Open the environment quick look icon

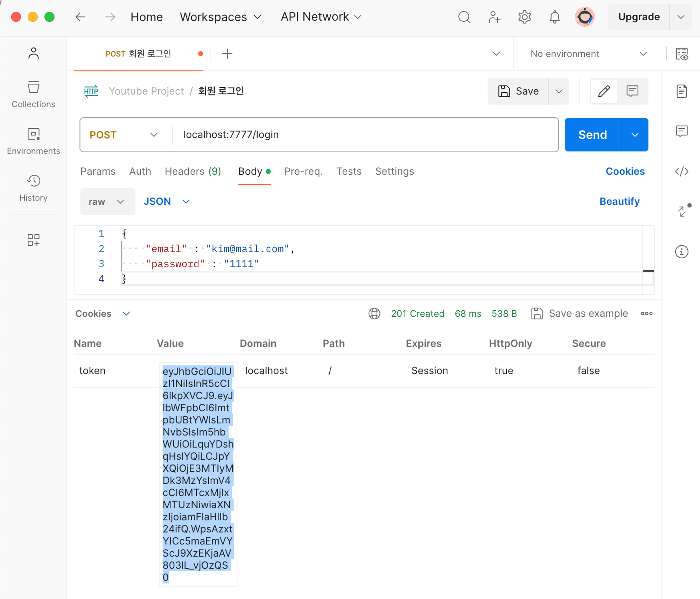681,54
